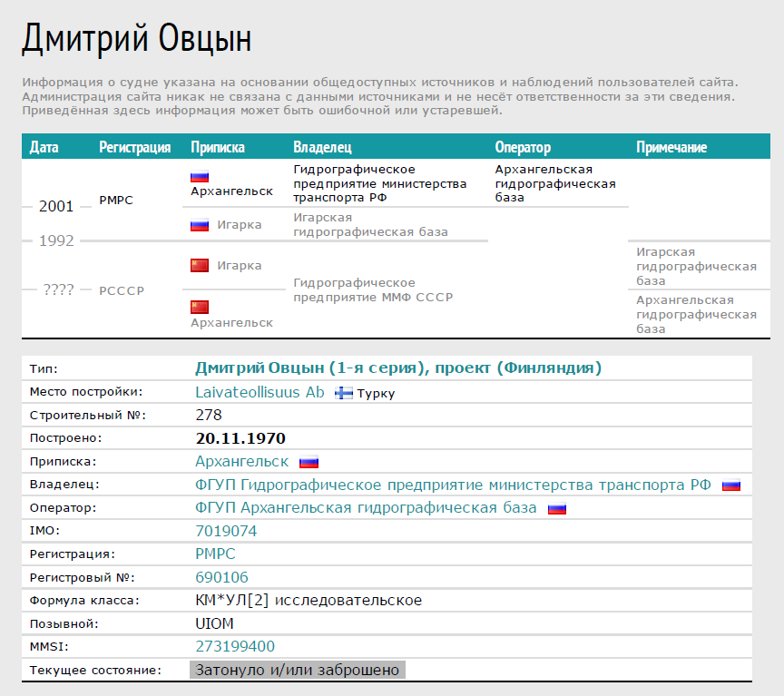Click the register number 690106 link
Screen dimensions: 784x696
coord(221,577)
